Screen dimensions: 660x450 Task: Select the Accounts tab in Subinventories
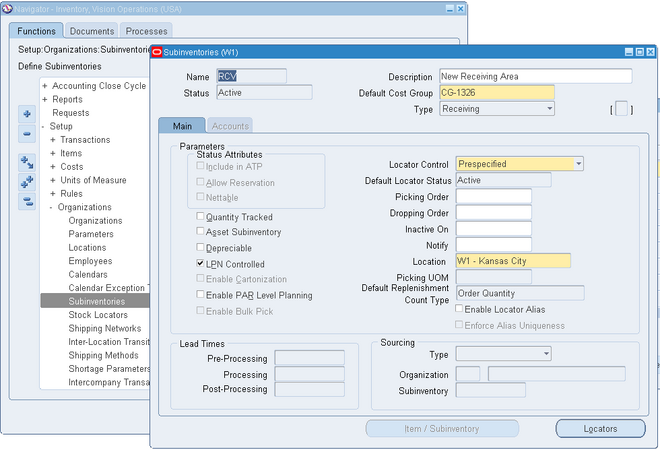pyautogui.click(x=230, y=126)
